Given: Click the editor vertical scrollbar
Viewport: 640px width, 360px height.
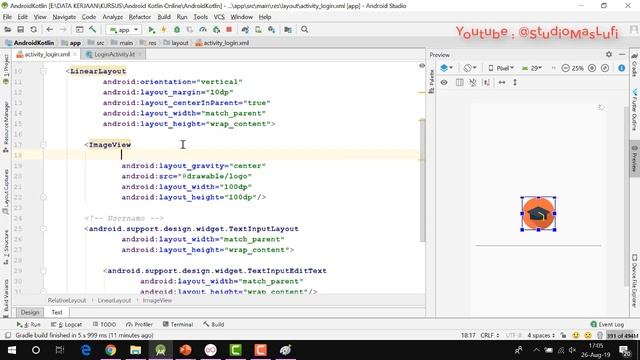Looking at the screenshot, I should coord(422,180).
